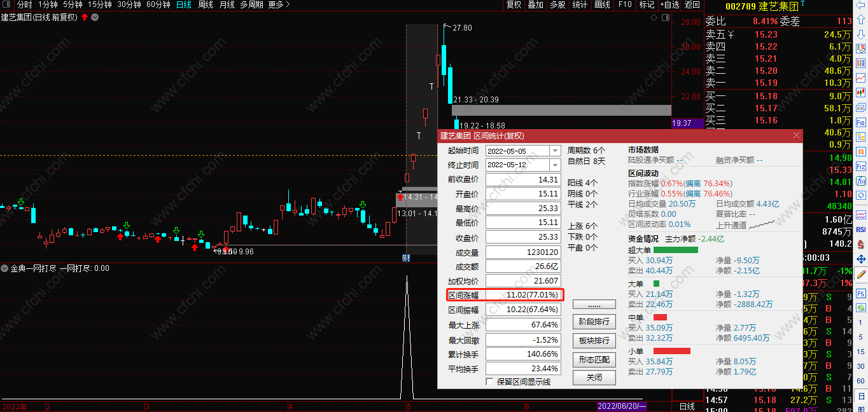Click the F10 icon in right sidebar
Image resolution: width=868 pixels, height=412 pixels.
[x=861, y=122]
